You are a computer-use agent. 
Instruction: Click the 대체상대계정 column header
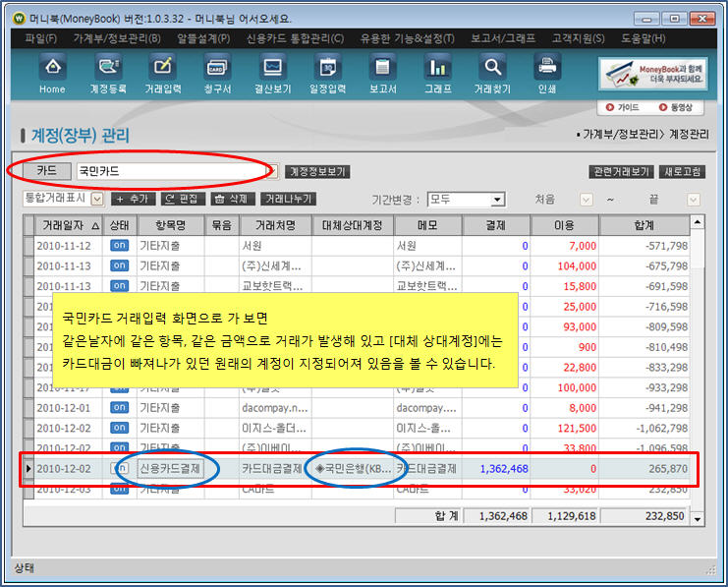pyautogui.click(x=353, y=225)
